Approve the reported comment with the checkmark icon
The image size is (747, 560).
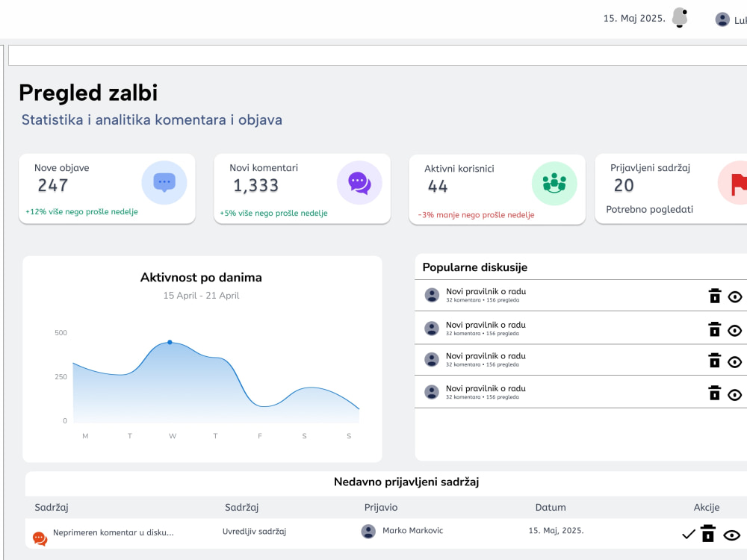(689, 535)
